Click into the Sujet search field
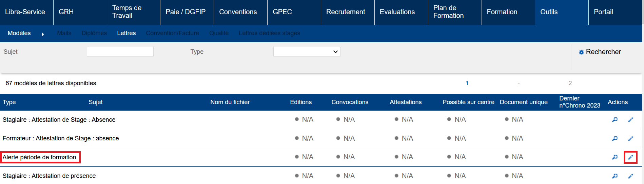The height and width of the screenshot is (184, 644). point(120,52)
